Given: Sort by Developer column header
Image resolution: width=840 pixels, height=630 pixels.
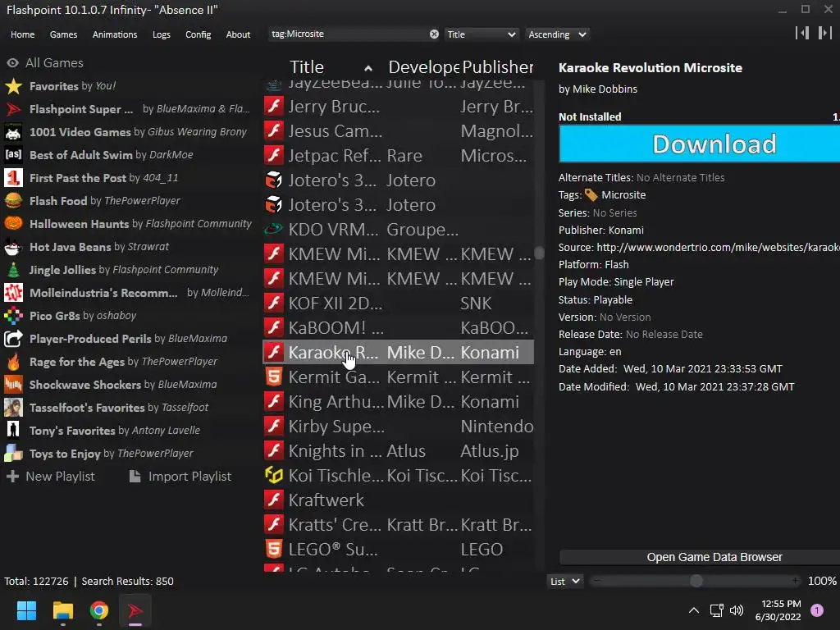Looking at the screenshot, I should pos(423,67).
